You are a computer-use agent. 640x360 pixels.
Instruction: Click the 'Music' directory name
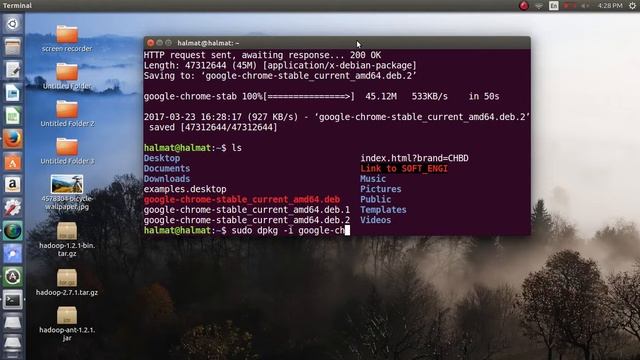click(373, 179)
